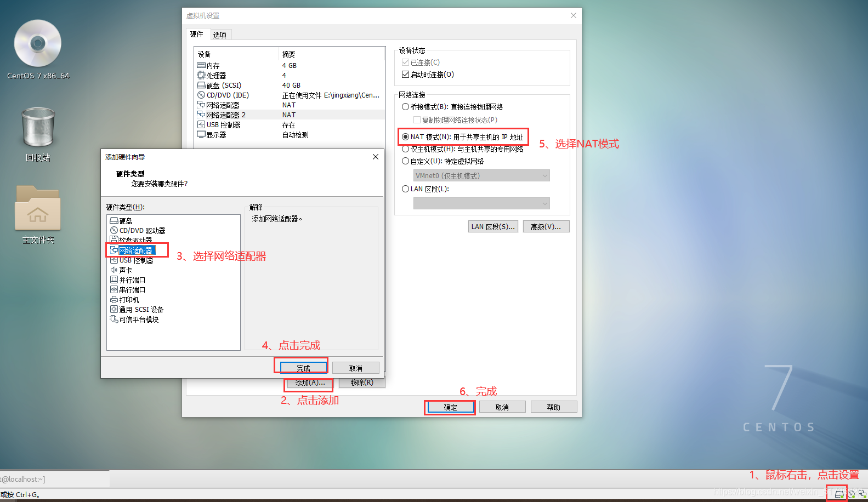This screenshot has height=502, width=868.
Task: Click the CD/DVD status bar icon
Action: 851,494
